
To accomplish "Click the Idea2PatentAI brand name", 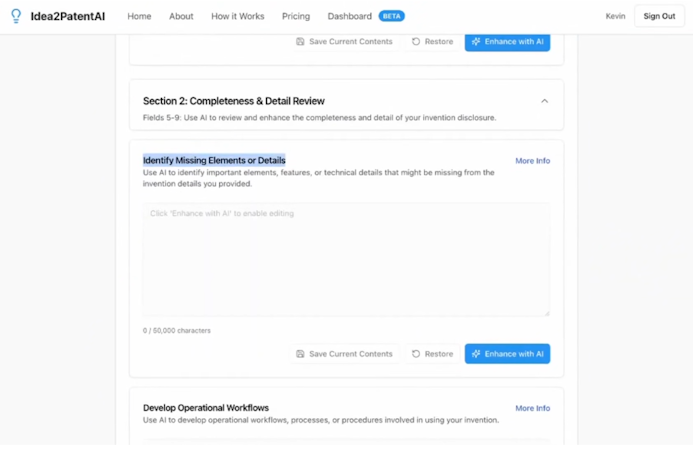I will coord(67,16).
